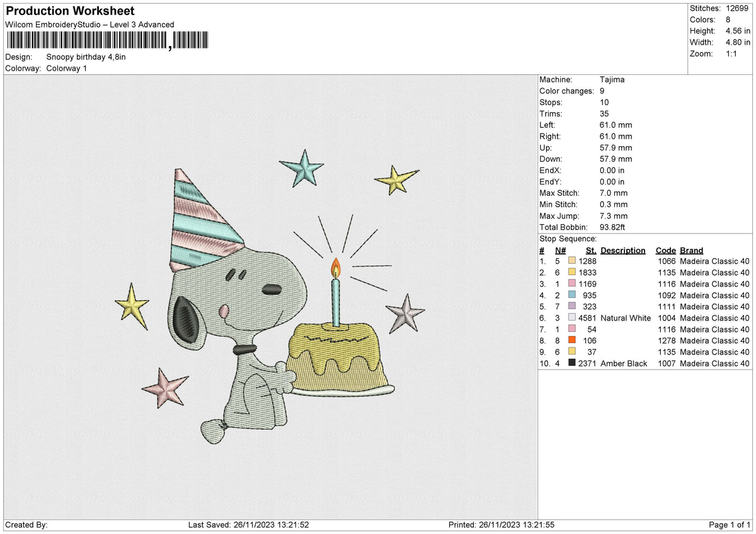Select the pink star in the design preview

(x=166, y=388)
